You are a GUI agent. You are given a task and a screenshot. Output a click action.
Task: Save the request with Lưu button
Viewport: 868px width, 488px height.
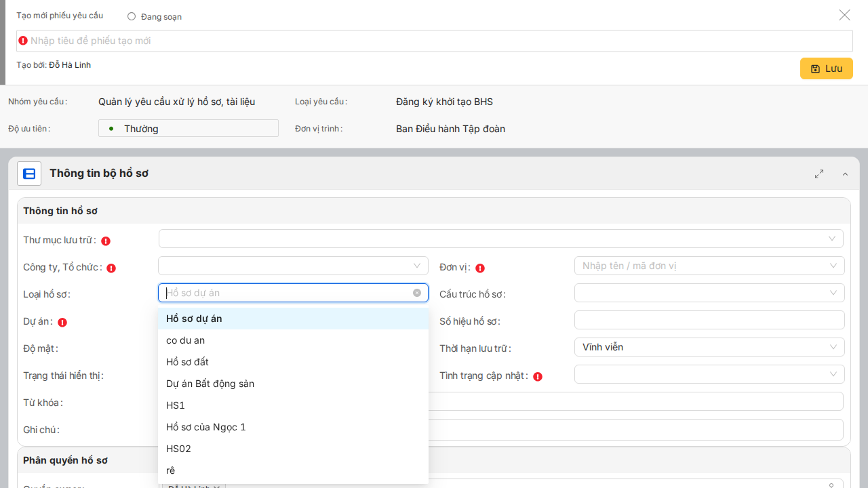[826, 68]
